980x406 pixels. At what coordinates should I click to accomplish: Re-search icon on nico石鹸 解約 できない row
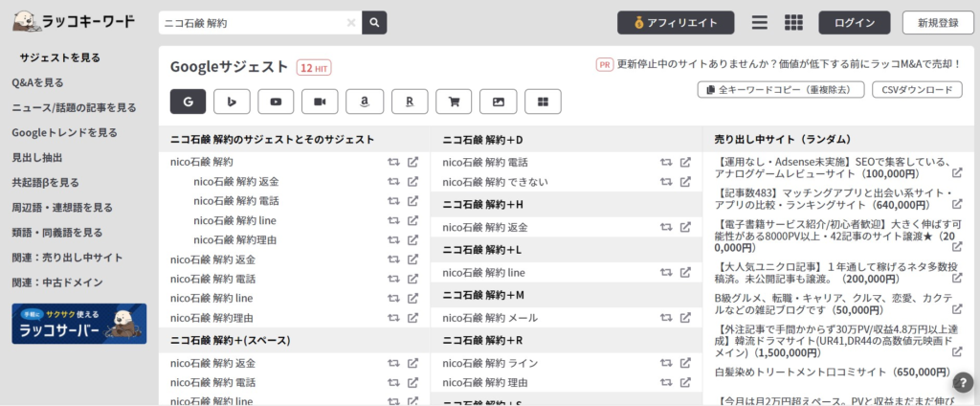coord(666,182)
